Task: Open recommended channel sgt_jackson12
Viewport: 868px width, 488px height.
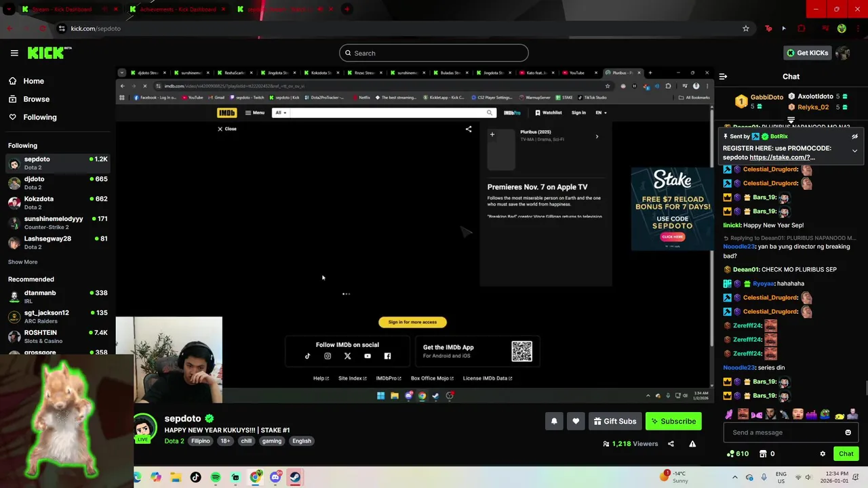Action: click(58, 316)
